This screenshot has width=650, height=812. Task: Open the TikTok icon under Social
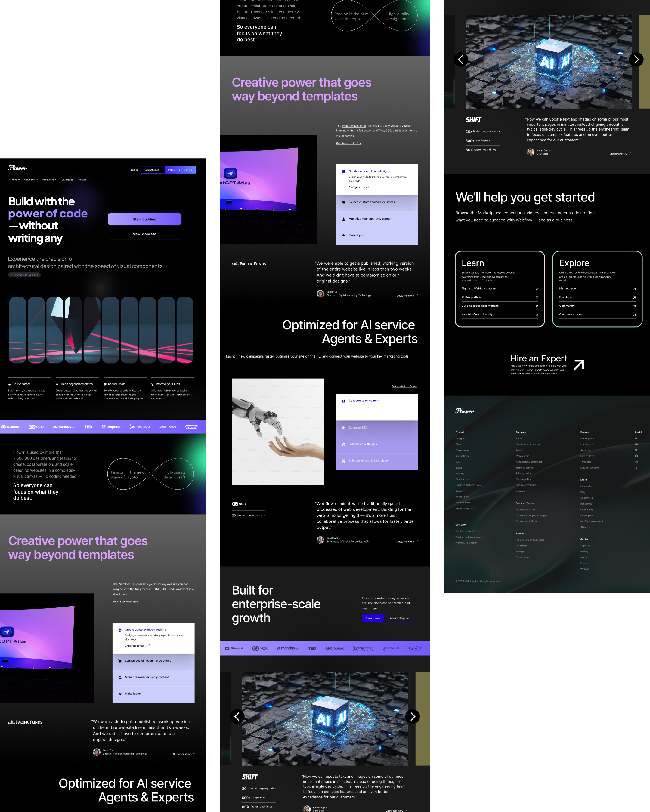point(636,468)
